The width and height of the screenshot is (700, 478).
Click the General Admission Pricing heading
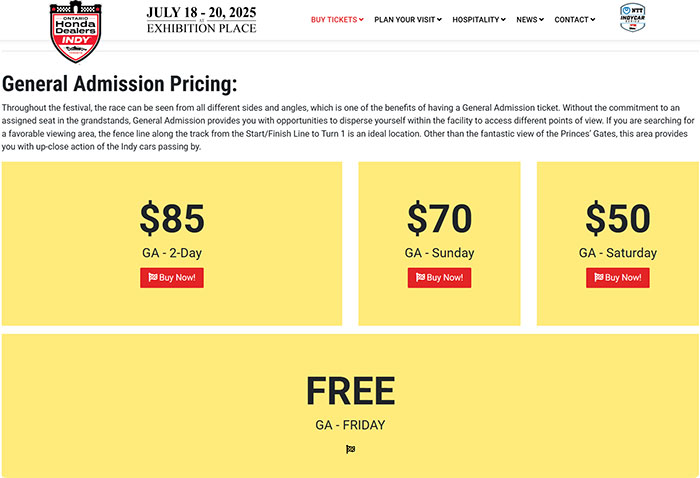[120, 85]
